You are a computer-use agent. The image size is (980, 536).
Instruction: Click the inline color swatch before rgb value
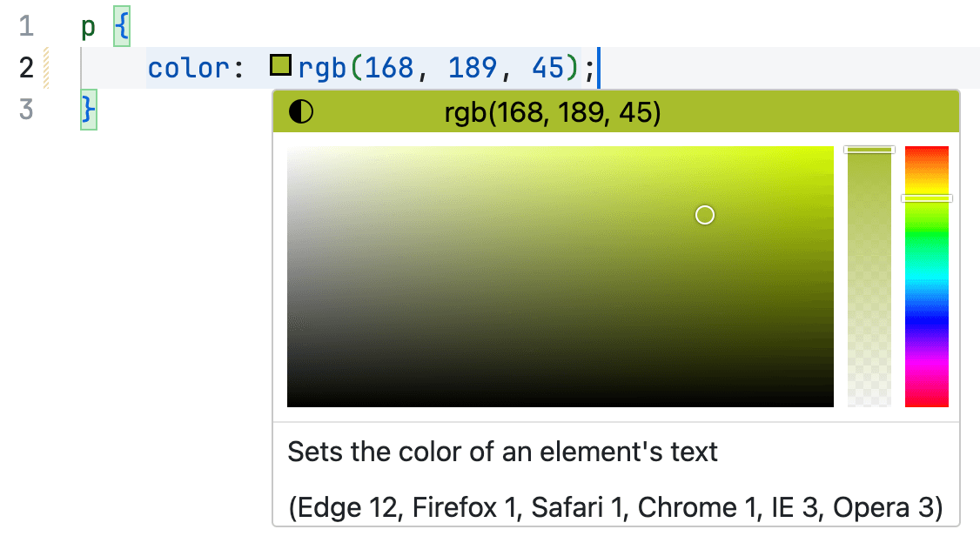[x=280, y=63]
